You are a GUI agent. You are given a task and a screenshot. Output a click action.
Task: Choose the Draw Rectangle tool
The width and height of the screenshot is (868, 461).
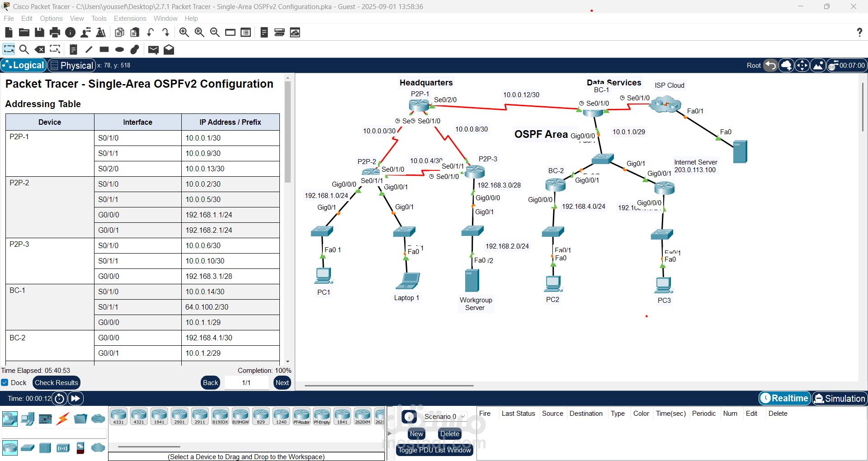click(104, 49)
